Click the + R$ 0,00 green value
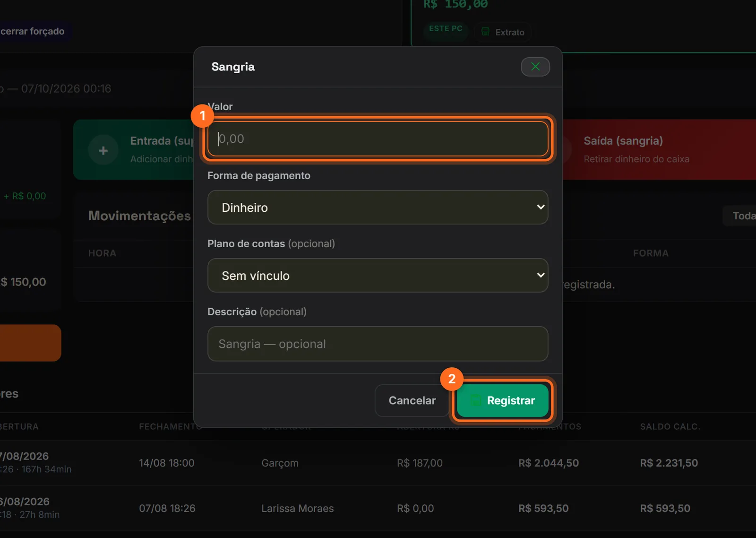 tap(25, 196)
